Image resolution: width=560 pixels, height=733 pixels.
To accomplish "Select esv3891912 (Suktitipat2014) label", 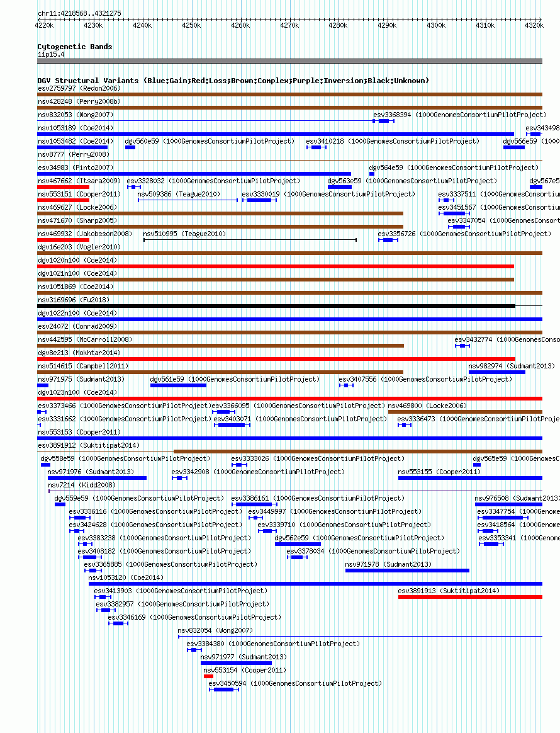I will click(x=88, y=445).
